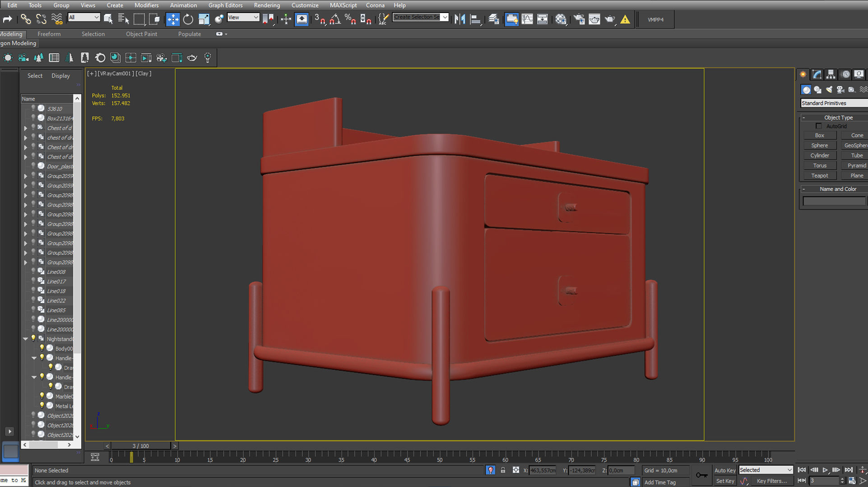Activate Select and Rotate tool
The width and height of the screenshot is (868, 487).
[188, 19]
